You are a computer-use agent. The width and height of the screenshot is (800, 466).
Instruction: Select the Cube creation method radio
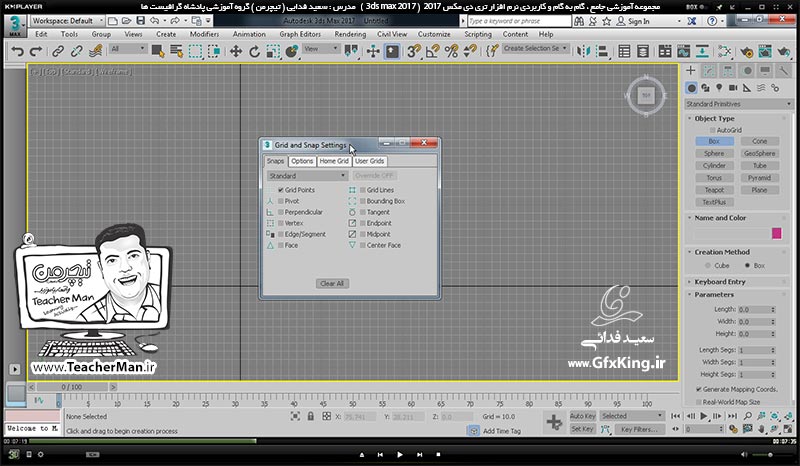pos(708,265)
